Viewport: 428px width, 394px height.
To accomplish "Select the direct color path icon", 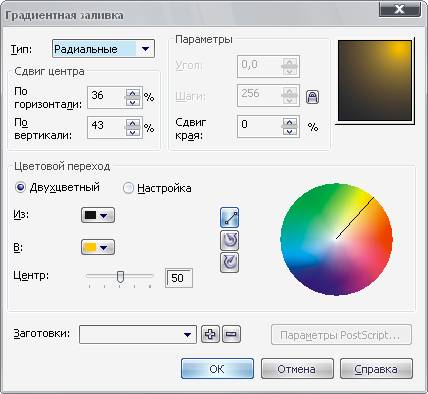I will [x=229, y=217].
